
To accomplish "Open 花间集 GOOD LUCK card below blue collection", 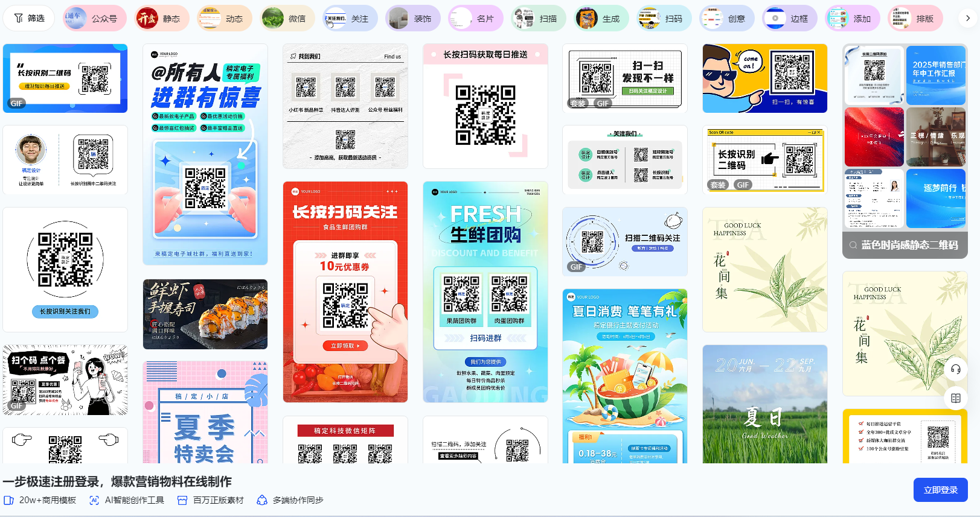I will click(x=905, y=334).
